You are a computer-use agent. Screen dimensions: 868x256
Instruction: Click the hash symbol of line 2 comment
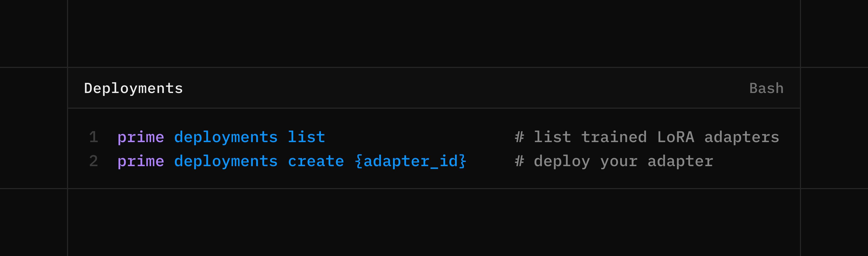coord(519,161)
